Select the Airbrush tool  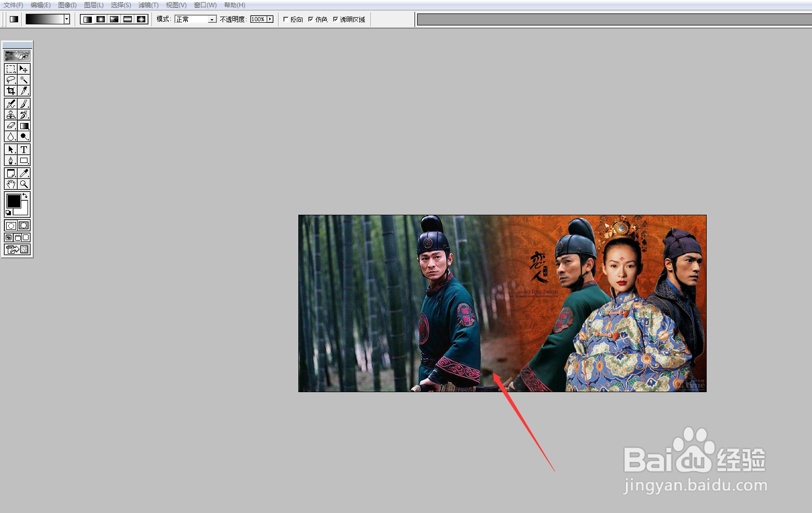tap(11, 104)
